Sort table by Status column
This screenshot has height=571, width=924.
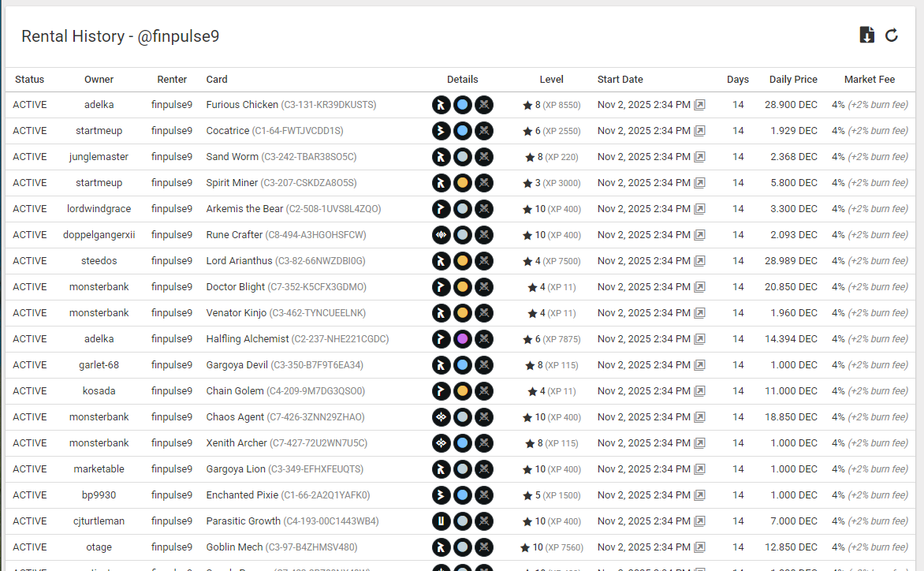coord(29,80)
